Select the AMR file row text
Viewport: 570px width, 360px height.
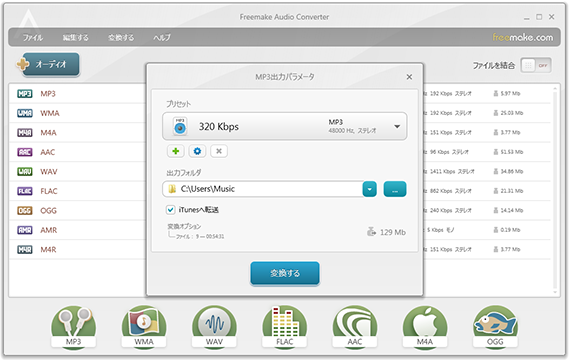point(48,230)
